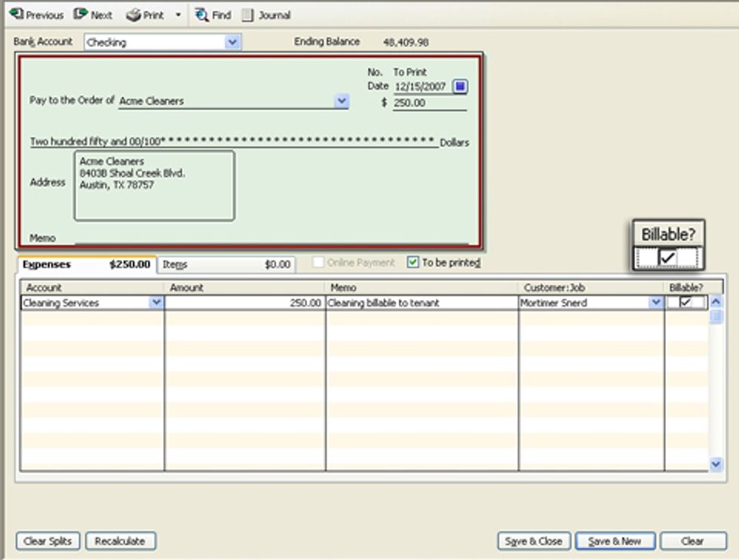Expand the Bank Account Checking dropdown
739x560 pixels.
coord(232,42)
